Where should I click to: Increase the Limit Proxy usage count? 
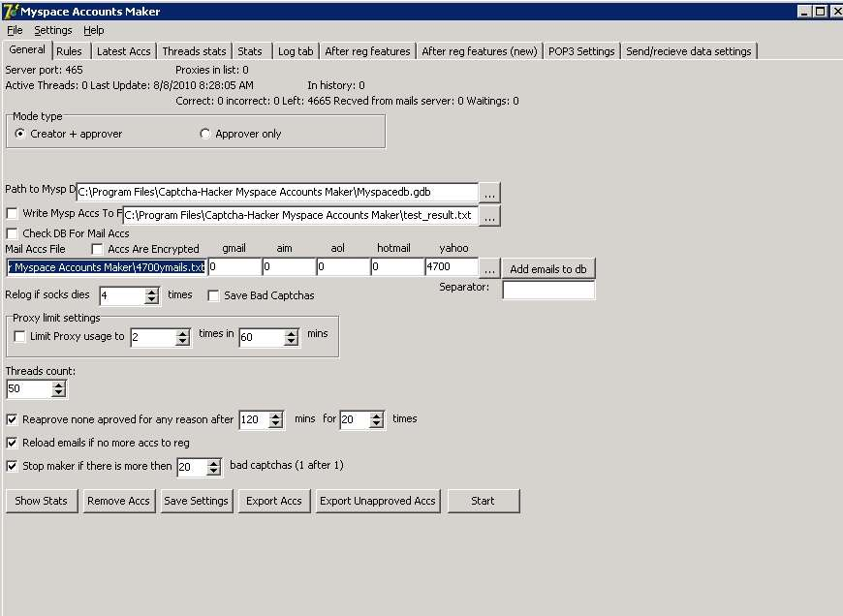pyautogui.click(x=183, y=333)
